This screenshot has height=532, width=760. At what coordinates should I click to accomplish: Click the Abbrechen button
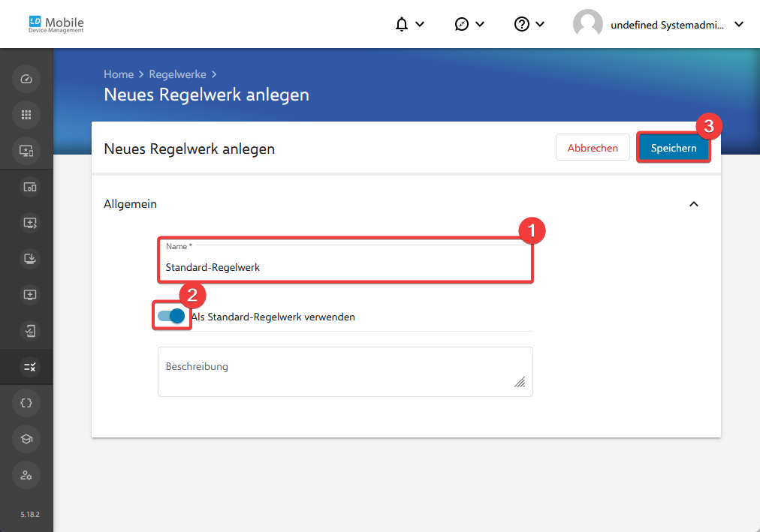click(x=593, y=148)
